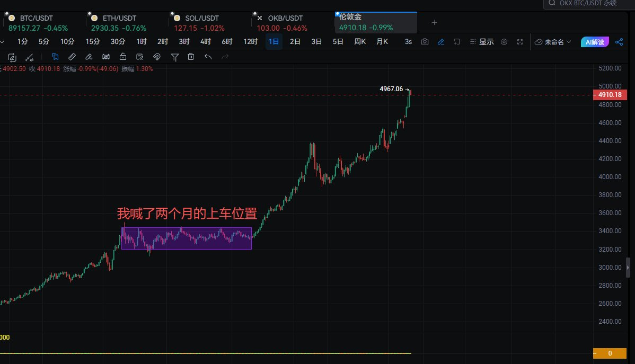Screen dimensions: 635x364
Task: Click the AI解读 button
Action: point(595,42)
